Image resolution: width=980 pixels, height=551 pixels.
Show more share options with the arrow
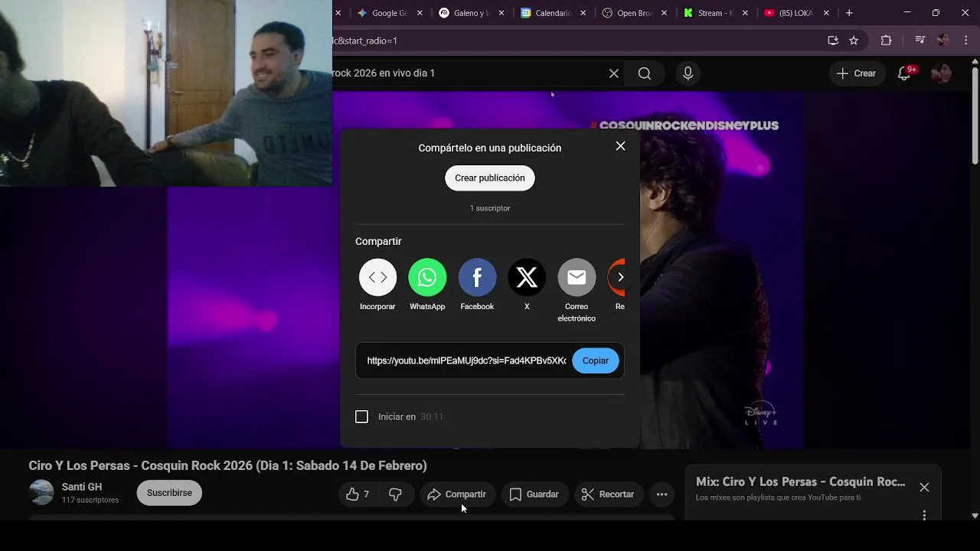pyautogui.click(x=621, y=277)
